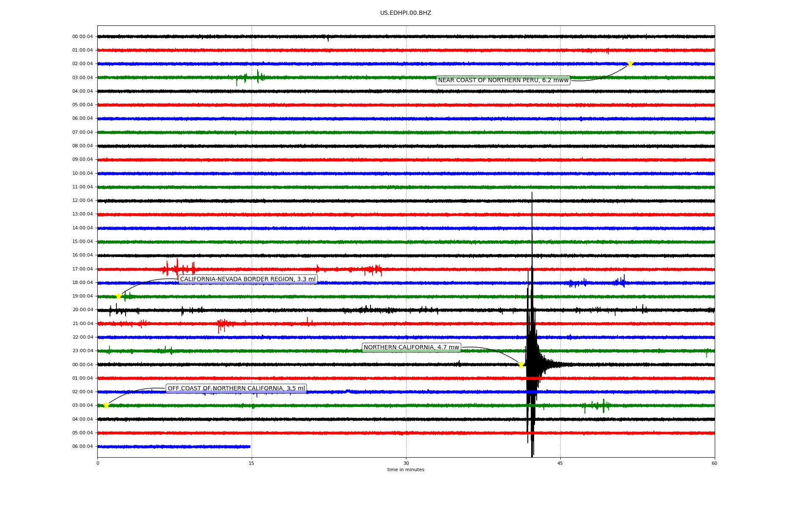Click the US.EDHPI.00.BHZ plot title
812x508 pixels.
[x=405, y=13]
